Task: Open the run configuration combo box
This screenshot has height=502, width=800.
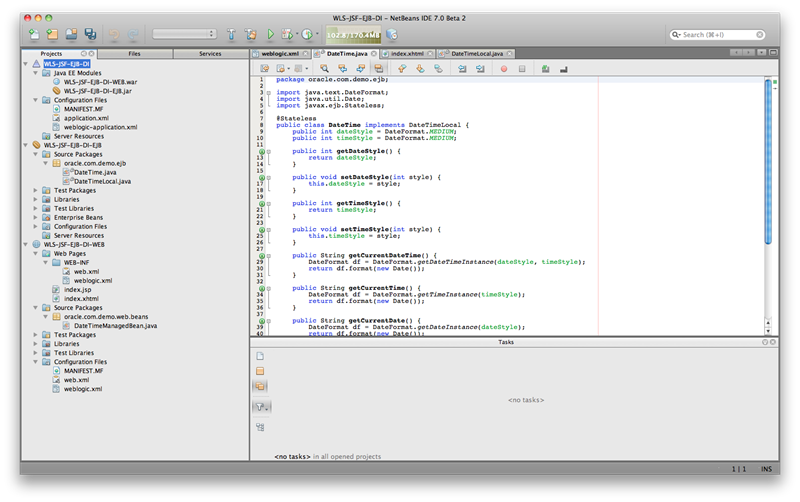Action: [184, 34]
